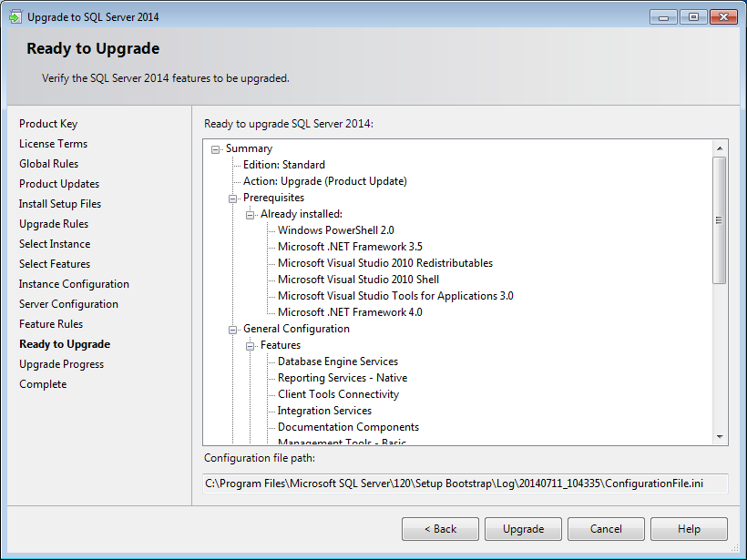The width and height of the screenshot is (747, 560).
Task: Cancel the SQL Server upgrade
Action: point(606,529)
